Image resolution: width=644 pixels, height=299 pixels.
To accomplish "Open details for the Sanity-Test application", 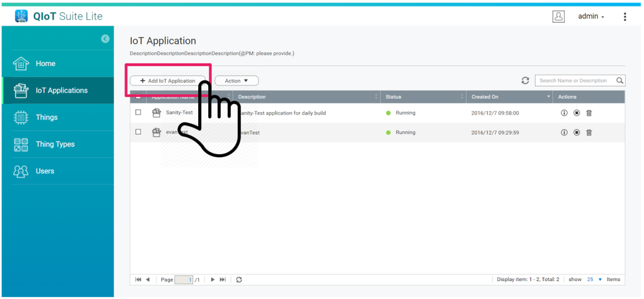I will click(x=563, y=112).
